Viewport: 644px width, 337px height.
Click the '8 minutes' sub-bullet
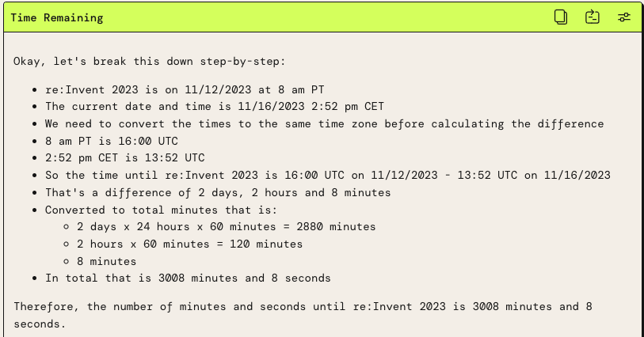[106, 262]
